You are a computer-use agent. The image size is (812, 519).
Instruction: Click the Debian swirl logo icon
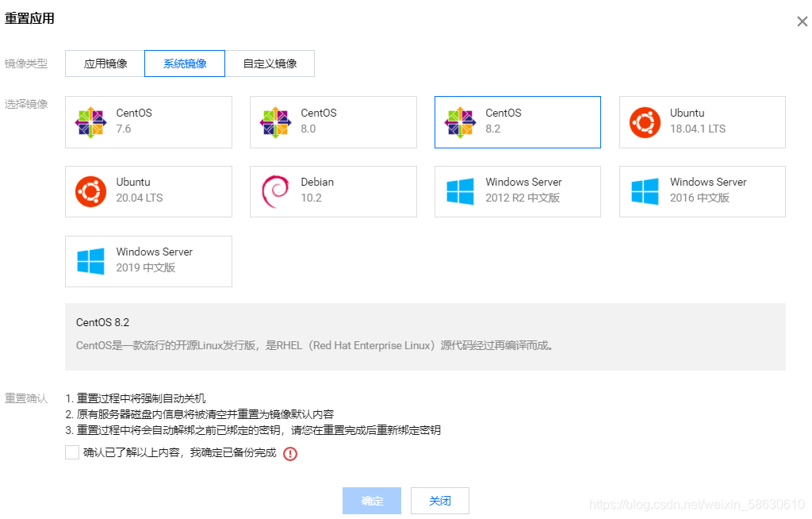pyautogui.click(x=275, y=191)
